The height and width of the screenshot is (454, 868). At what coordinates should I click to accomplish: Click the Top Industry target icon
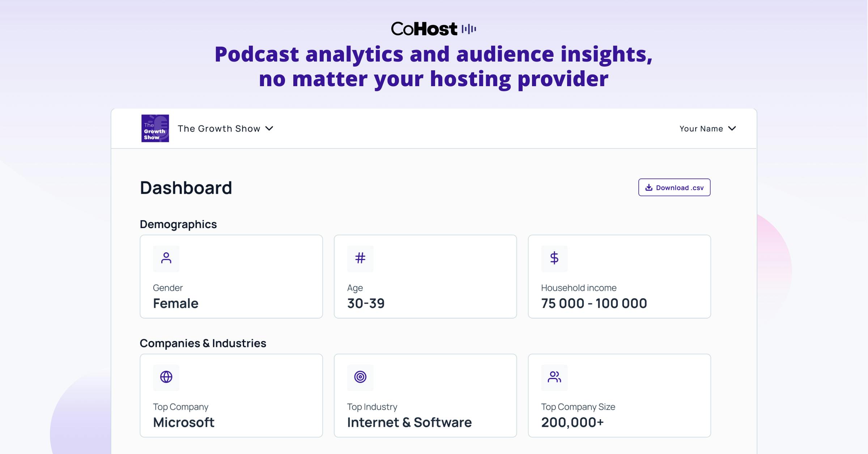point(360,377)
